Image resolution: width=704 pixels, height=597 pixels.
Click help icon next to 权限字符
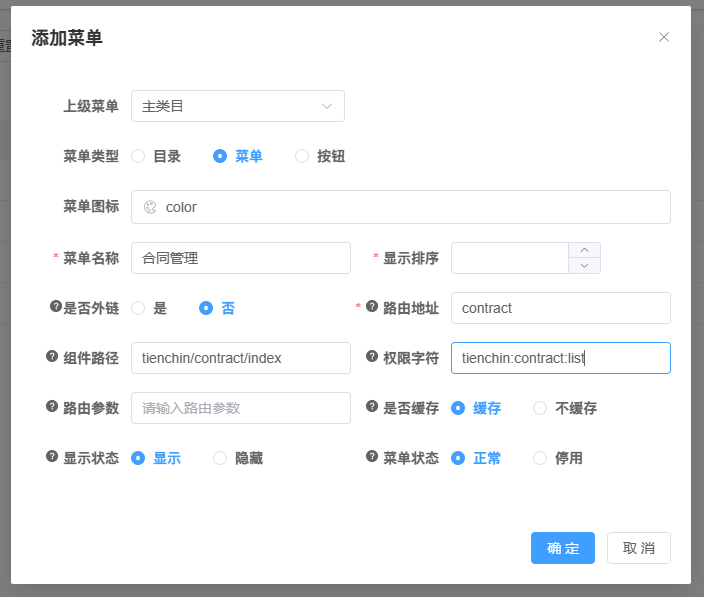click(372, 356)
